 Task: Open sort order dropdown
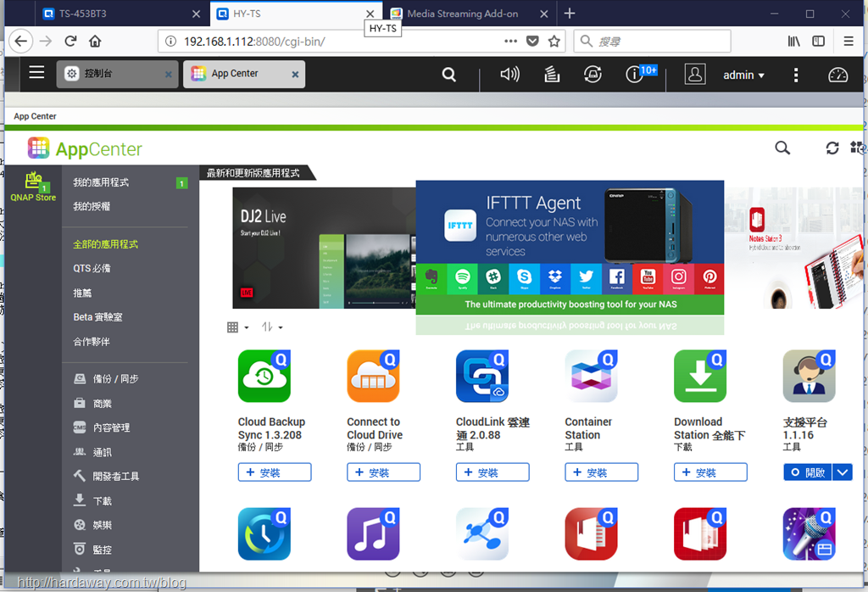click(272, 327)
